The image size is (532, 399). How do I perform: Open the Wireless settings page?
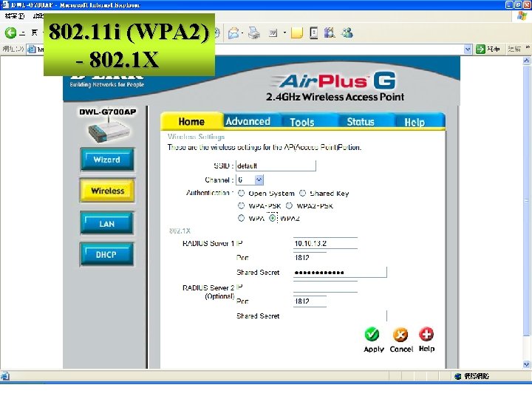click(107, 191)
